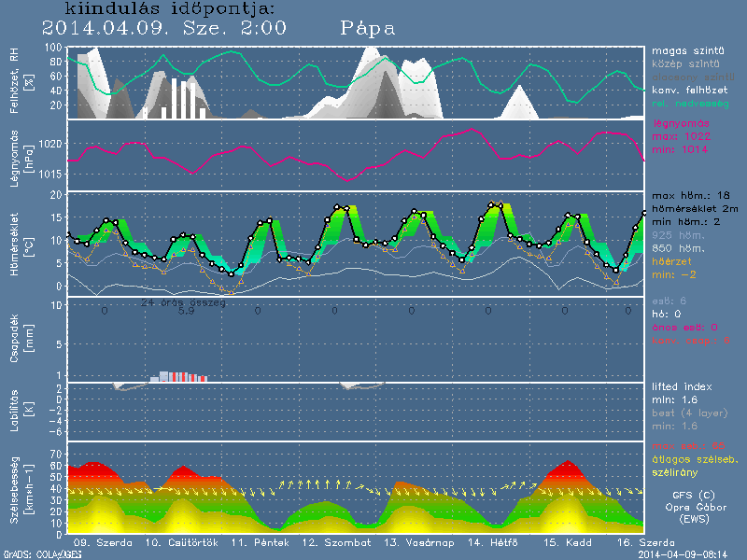Select the 'lifted index' legend label
Image resolution: width=747 pixels, height=560 pixels.
(682, 386)
